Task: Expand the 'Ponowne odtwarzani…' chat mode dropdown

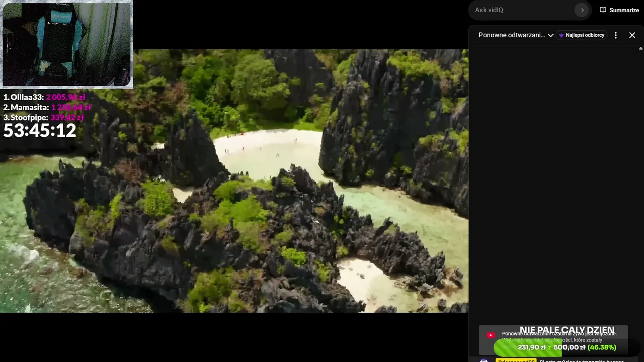Action: 516,35
